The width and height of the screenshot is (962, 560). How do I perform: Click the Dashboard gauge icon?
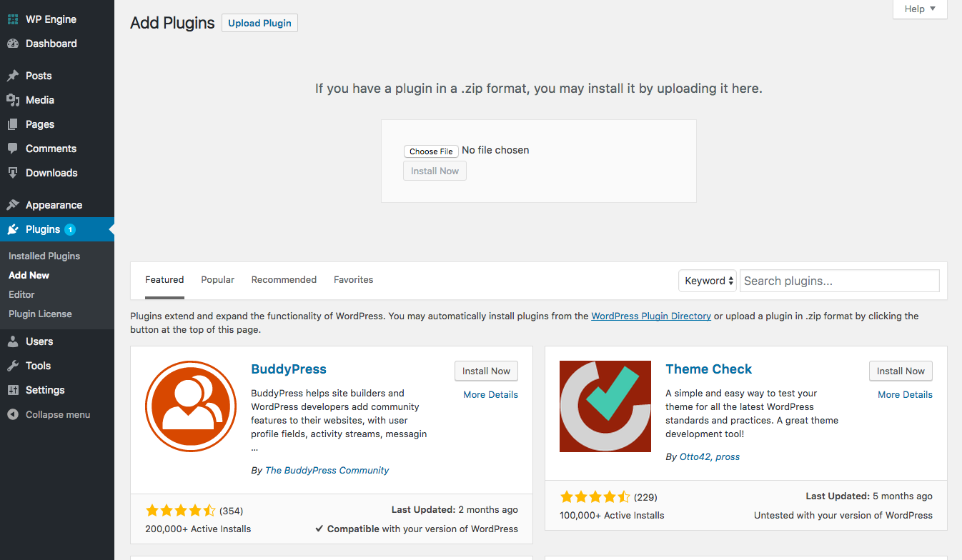tap(13, 44)
